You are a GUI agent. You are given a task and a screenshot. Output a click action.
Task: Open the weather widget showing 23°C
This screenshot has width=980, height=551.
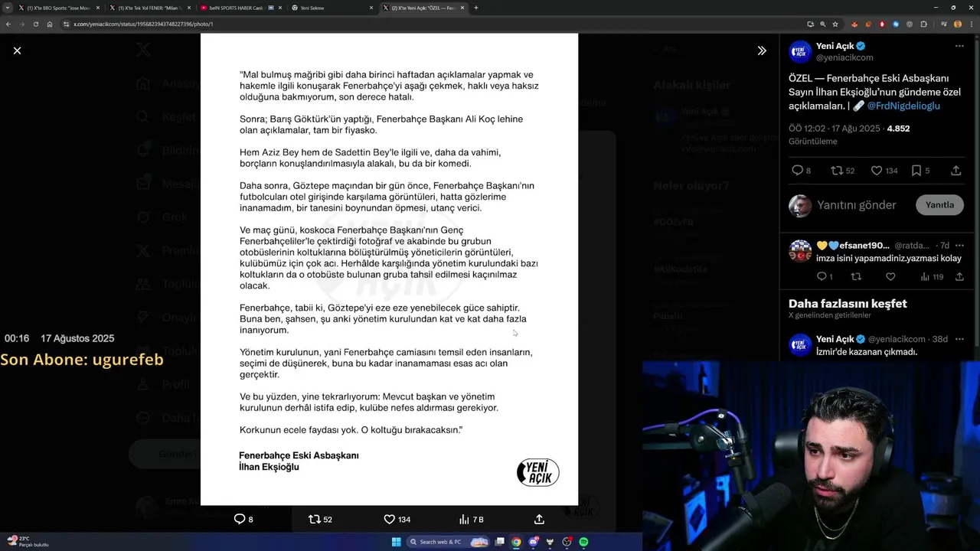pos(28,541)
